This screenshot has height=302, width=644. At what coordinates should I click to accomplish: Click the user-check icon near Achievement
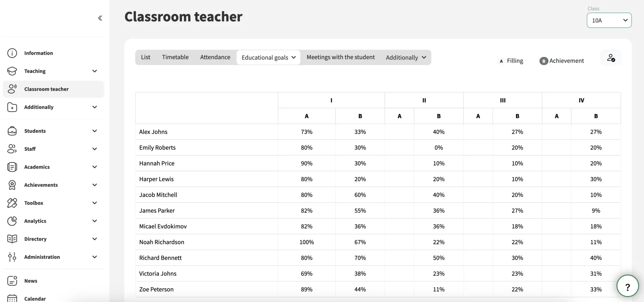click(611, 58)
